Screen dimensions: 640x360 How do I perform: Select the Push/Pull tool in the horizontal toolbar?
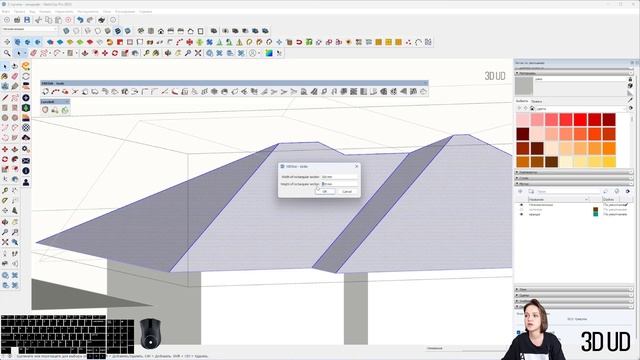(x=85, y=53)
